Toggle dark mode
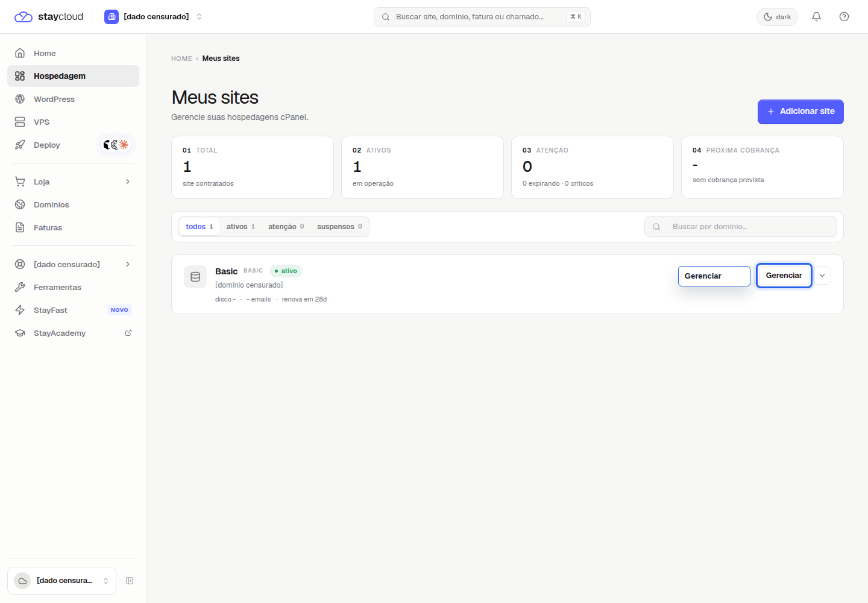This screenshot has width=868, height=603. 777,17
